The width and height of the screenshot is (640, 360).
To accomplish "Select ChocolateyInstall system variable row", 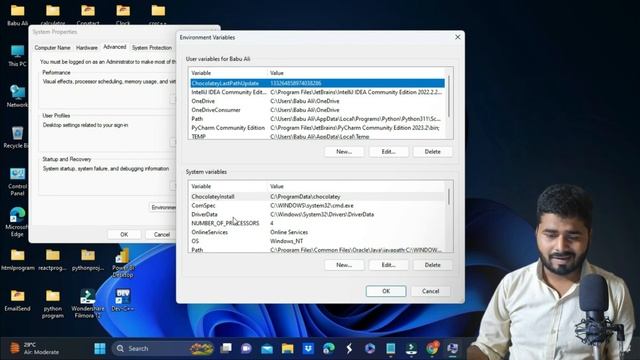I will click(x=318, y=197).
